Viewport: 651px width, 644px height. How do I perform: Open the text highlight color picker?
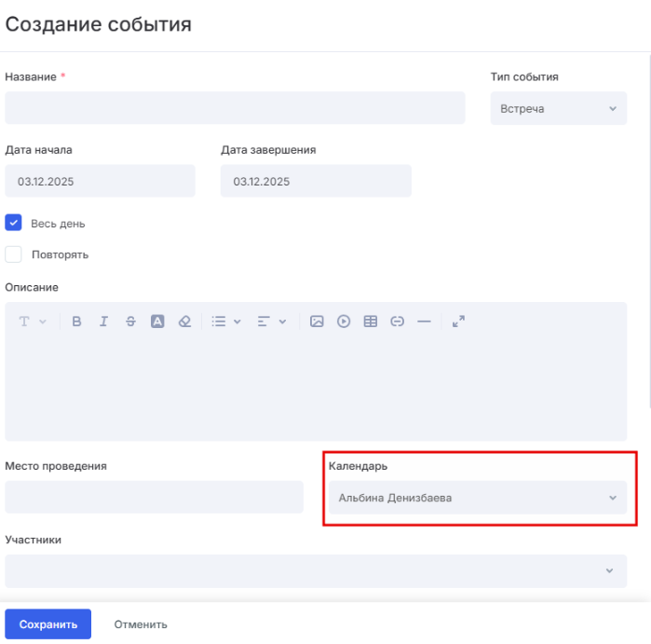pyautogui.click(x=157, y=322)
